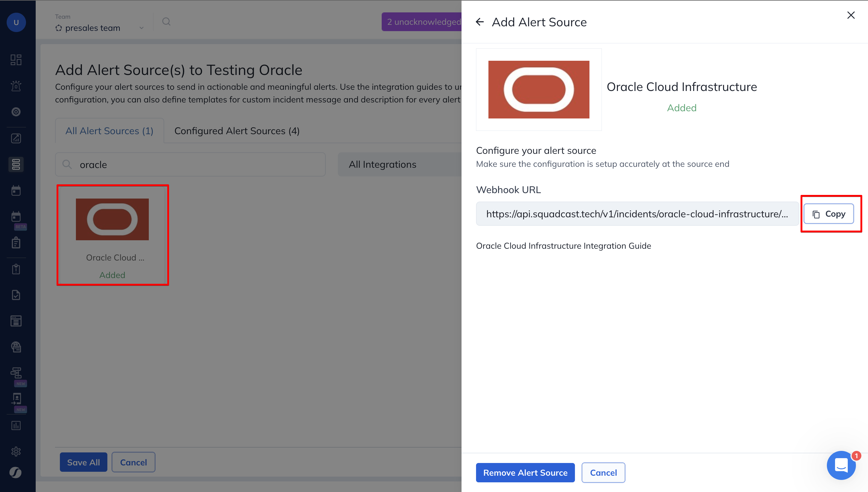The height and width of the screenshot is (492, 868).
Task: Open the Settings gear in the sidebar
Action: click(16, 451)
